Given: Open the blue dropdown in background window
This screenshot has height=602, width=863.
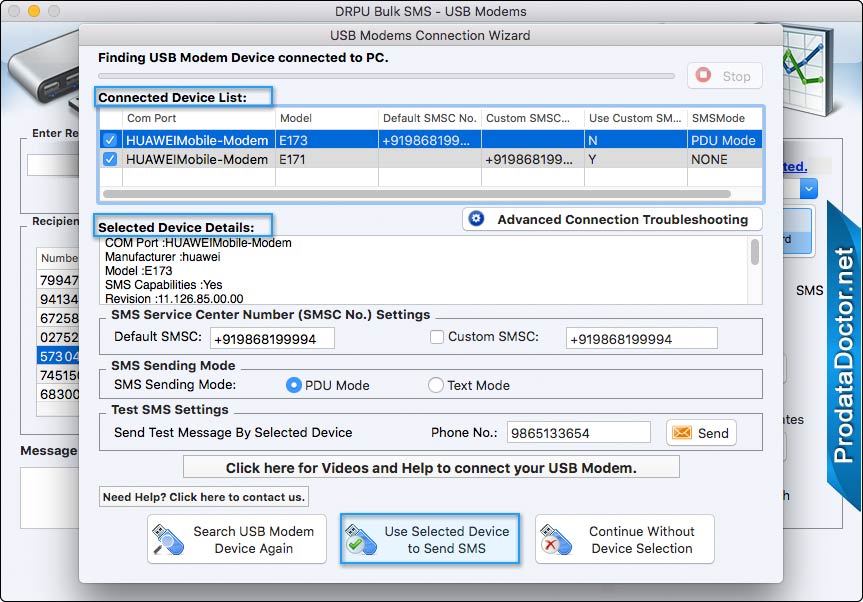Looking at the screenshot, I should coord(808,189).
